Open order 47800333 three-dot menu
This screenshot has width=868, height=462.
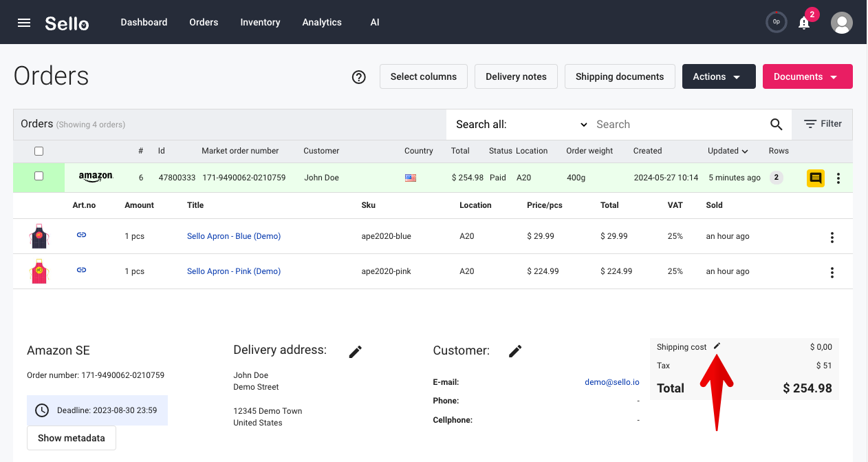click(838, 178)
